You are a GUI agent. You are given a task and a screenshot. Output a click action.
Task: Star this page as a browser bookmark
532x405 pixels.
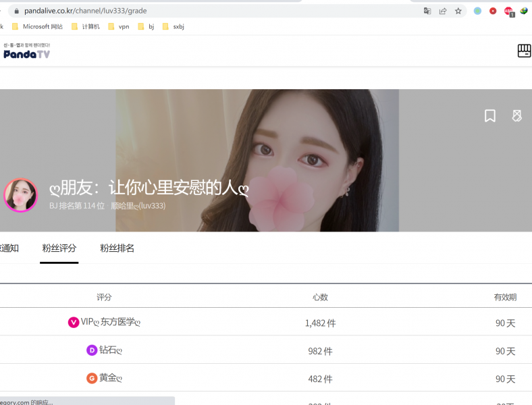[458, 11]
